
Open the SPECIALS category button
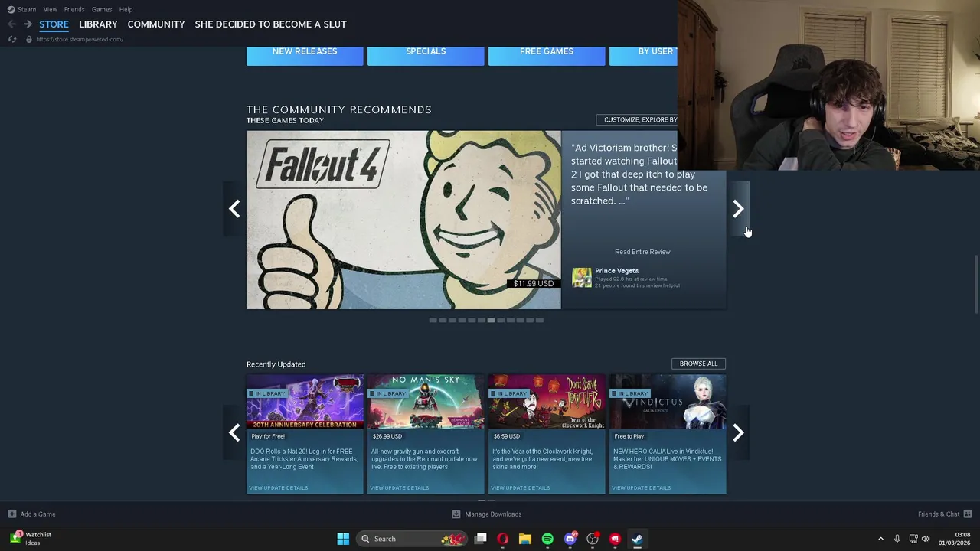[426, 55]
